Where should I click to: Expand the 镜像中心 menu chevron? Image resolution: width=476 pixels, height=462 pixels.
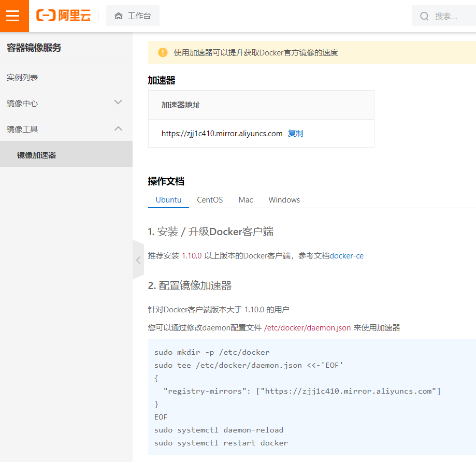click(118, 103)
